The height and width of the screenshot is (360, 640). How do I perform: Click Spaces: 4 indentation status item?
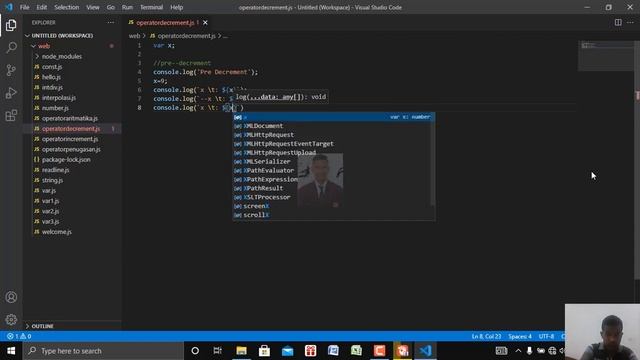[x=520, y=336]
